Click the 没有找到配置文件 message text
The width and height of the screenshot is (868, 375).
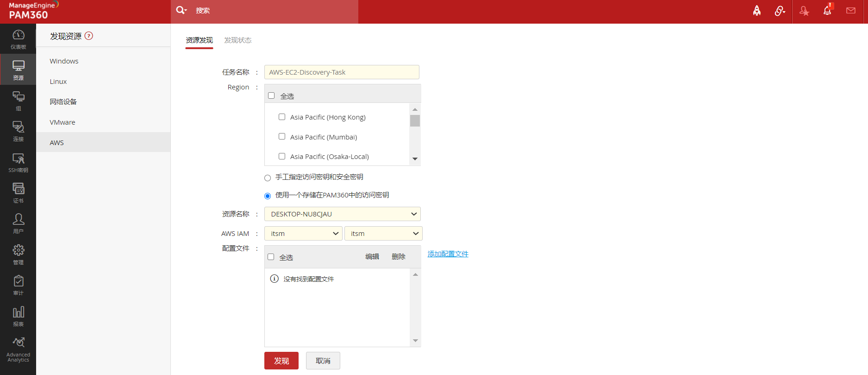309,279
